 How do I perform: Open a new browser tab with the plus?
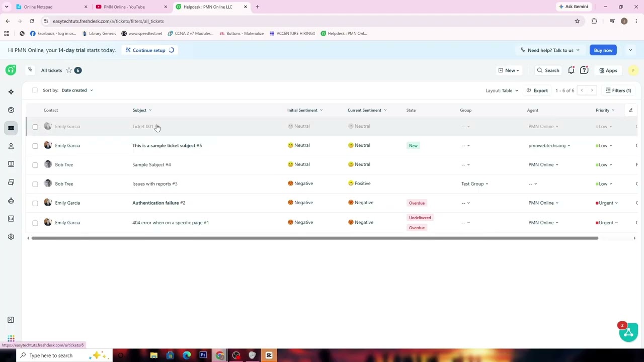(257, 7)
